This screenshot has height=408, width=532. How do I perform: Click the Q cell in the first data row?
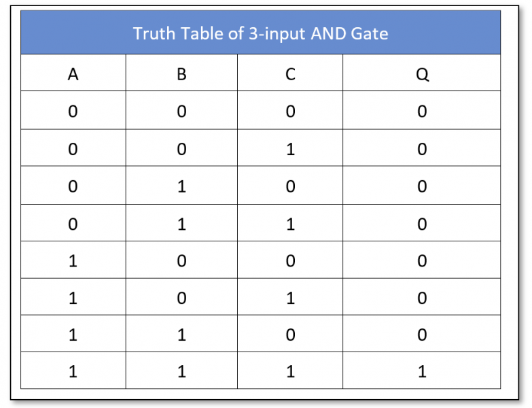(422, 110)
